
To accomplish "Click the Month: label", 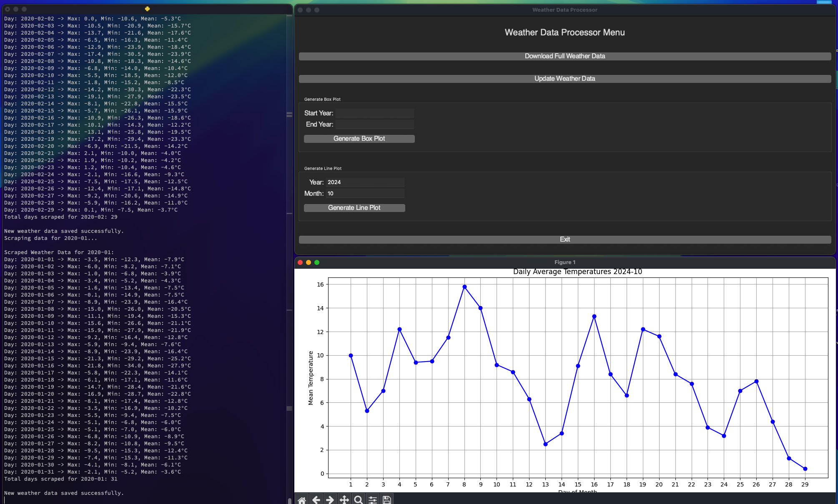I will pos(314,194).
